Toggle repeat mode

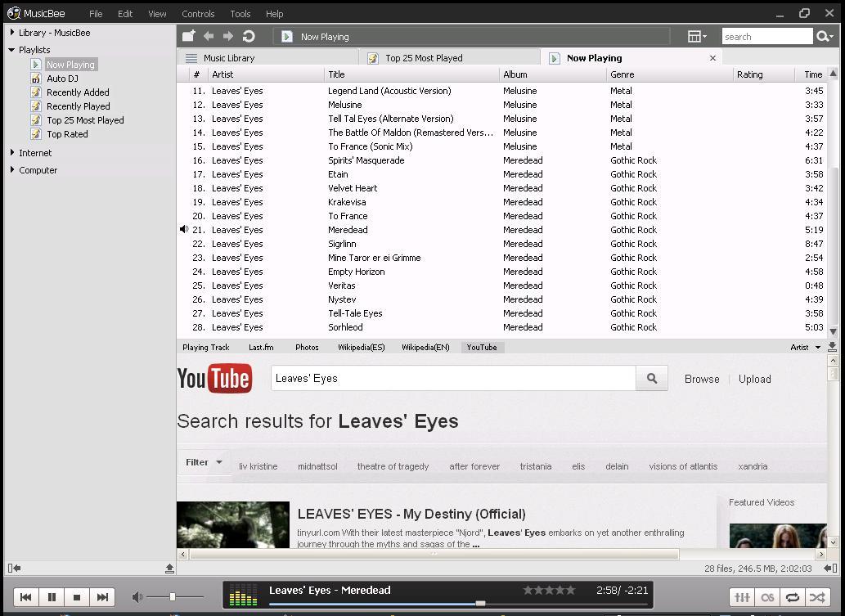tap(792, 597)
